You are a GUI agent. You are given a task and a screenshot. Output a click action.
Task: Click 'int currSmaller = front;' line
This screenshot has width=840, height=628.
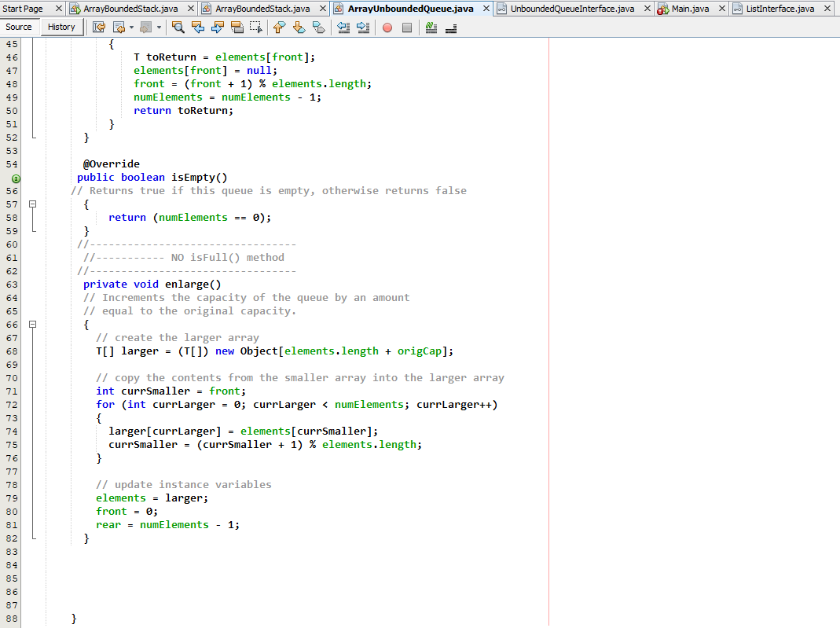[x=171, y=391]
